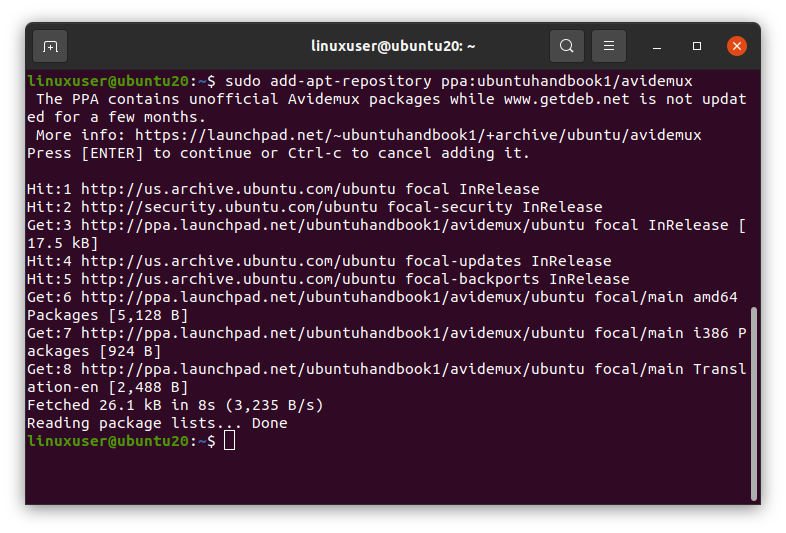Click the terminal search magnifier icon
This screenshot has height=533, width=786.
coord(567,46)
